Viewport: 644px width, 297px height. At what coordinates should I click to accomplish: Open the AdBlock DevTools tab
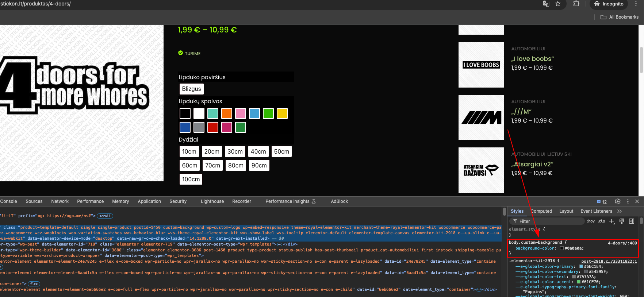click(339, 201)
